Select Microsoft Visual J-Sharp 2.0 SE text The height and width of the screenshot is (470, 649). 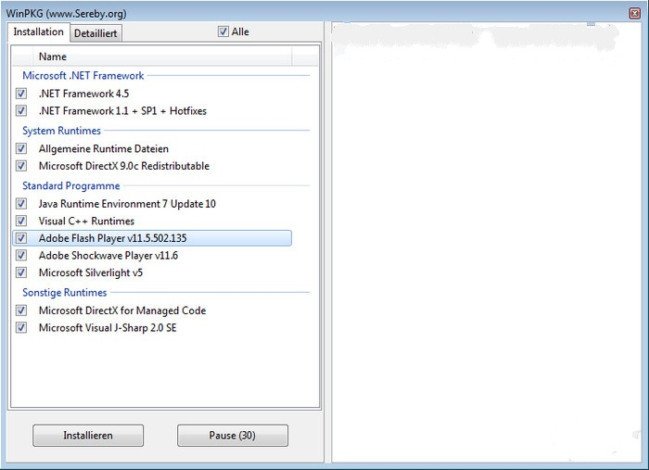tap(107, 328)
